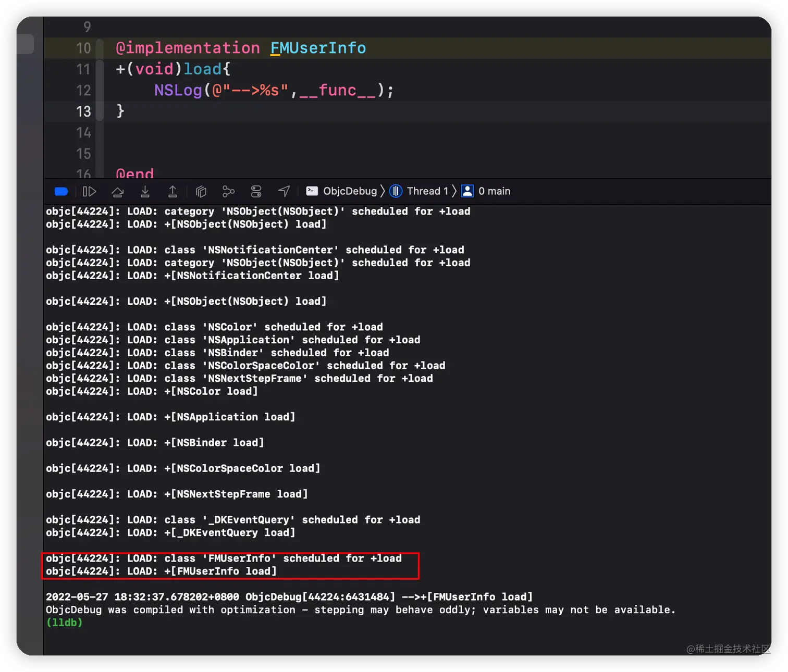The width and height of the screenshot is (788, 672).
Task: Click the closing brace on line 13
Action: click(120, 111)
